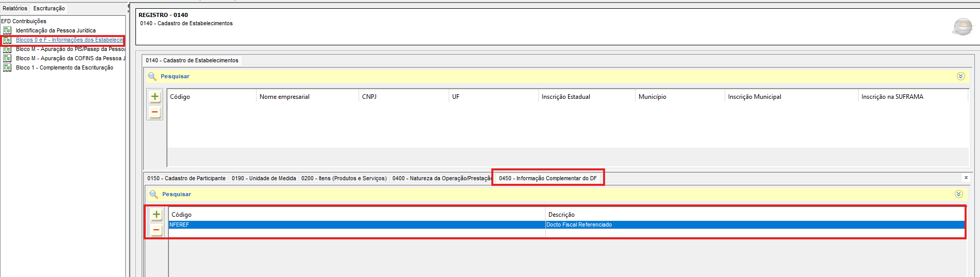Click Inscrição Municipal column header
Image resolution: width=980 pixels, height=277 pixels.
point(791,96)
